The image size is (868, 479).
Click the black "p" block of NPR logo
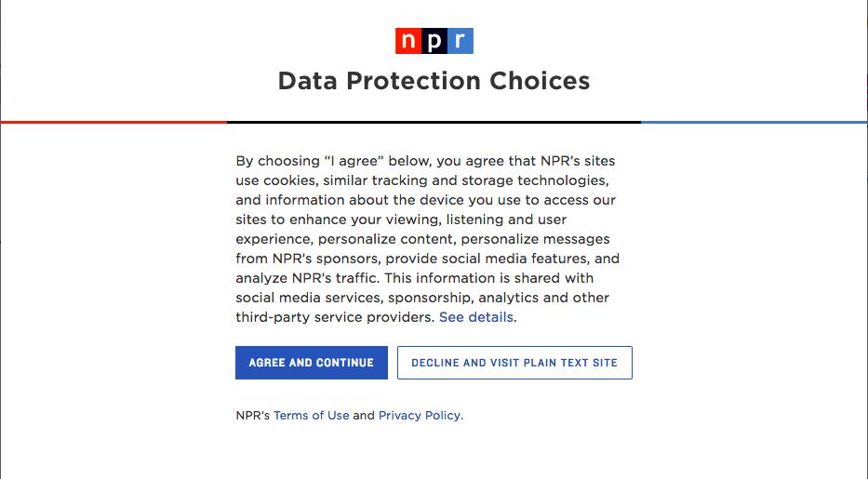(434, 41)
